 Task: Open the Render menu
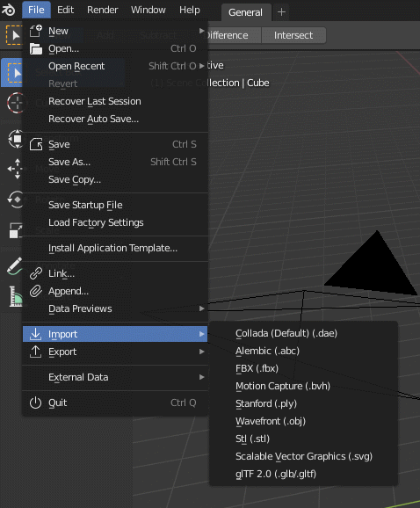102,10
